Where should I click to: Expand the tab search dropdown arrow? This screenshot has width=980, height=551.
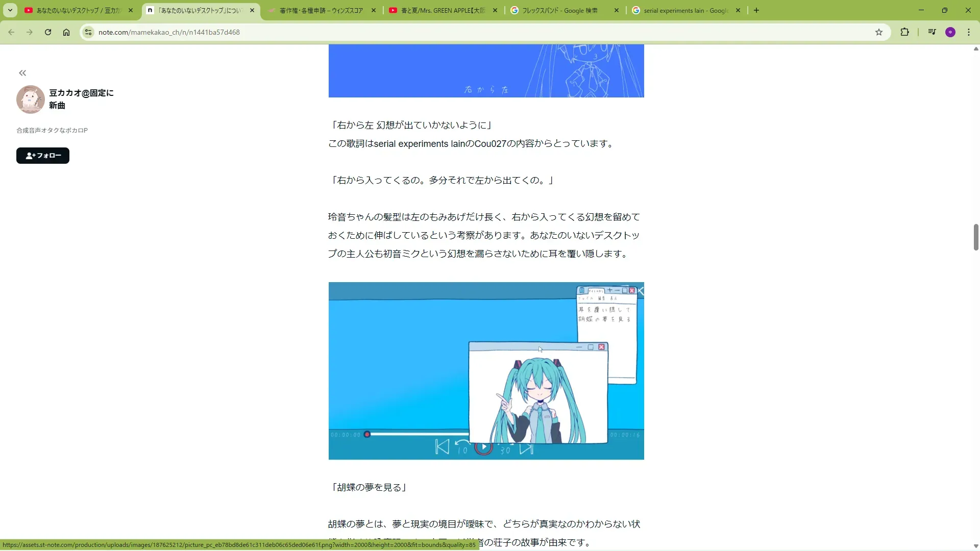coord(10,10)
